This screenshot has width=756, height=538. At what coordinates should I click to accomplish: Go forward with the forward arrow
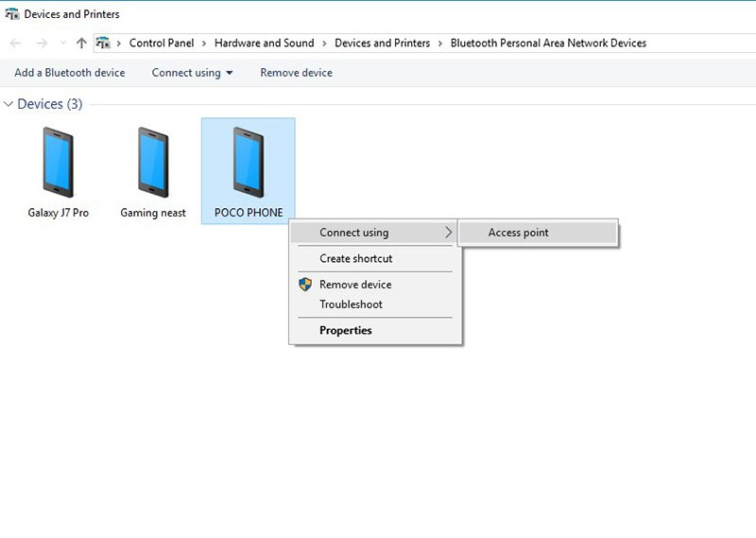pyautogui.click(x=42, y=43)
